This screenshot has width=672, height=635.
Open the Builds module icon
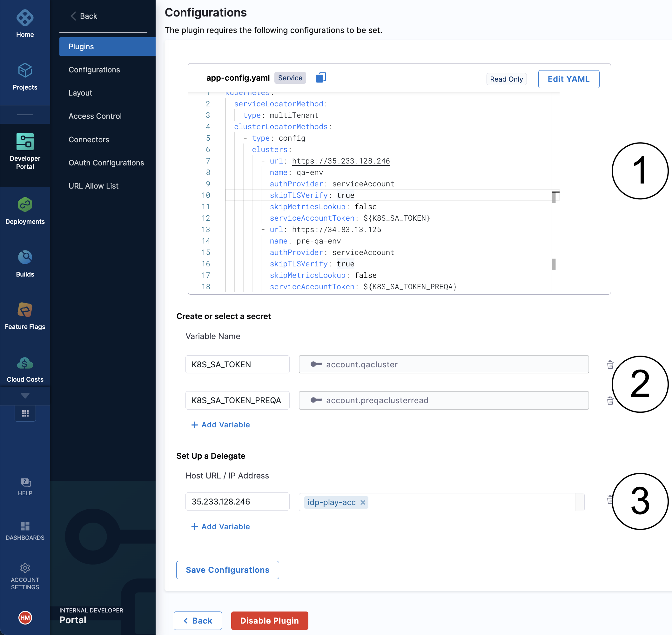coord(25,257)
